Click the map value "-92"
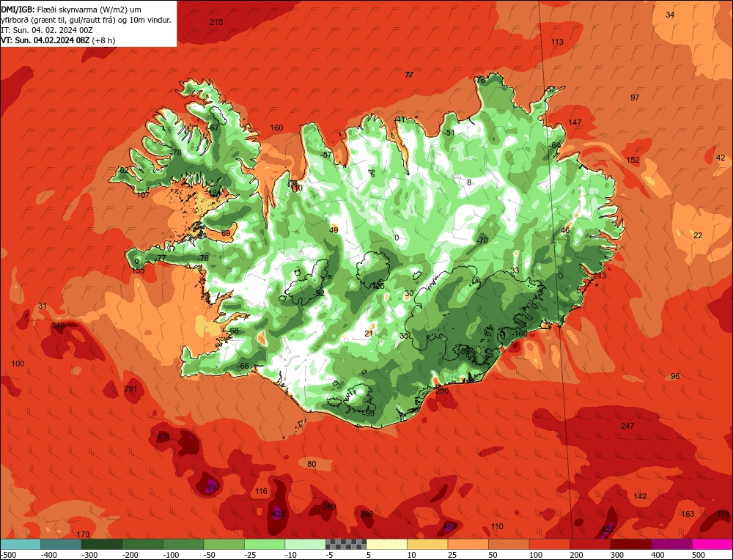The image size is (733, 560). [x=319, y=293]
